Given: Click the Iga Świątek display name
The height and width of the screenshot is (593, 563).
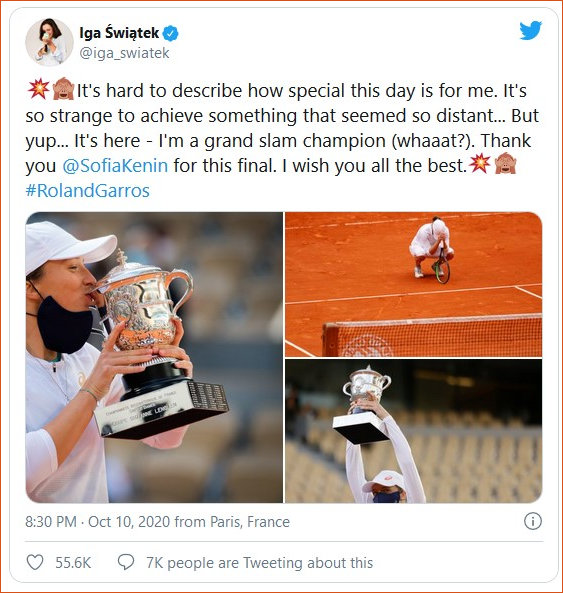Looking at the screenshot, I should pyautogui.click(x=119, y=33).
